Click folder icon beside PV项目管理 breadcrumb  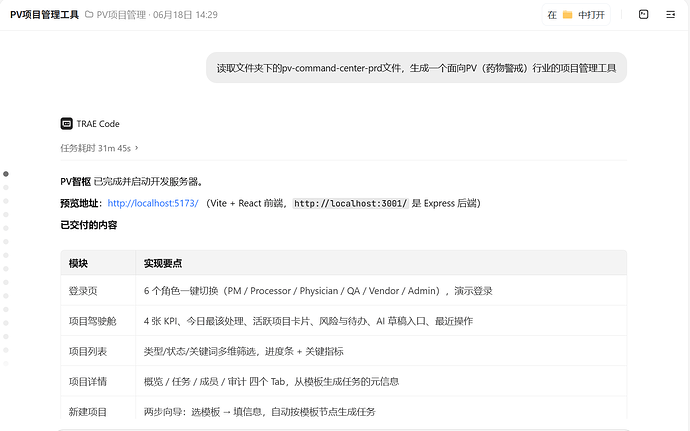(x=89, y=15)
